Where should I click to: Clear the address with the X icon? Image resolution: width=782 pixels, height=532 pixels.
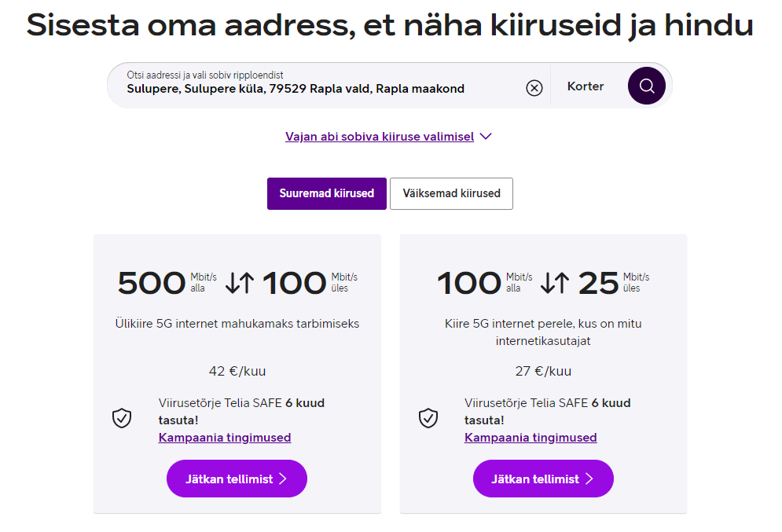(x=534, y=88)
